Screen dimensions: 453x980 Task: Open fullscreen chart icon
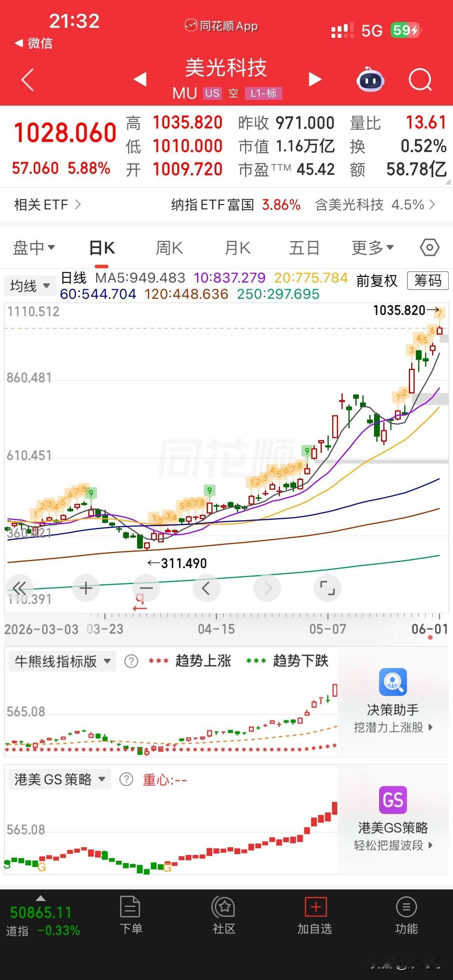click(328, 588)
